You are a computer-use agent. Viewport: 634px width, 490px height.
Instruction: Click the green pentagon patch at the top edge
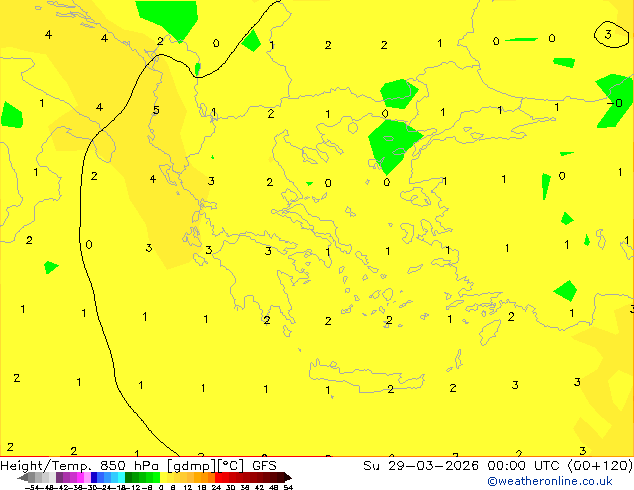168,19
